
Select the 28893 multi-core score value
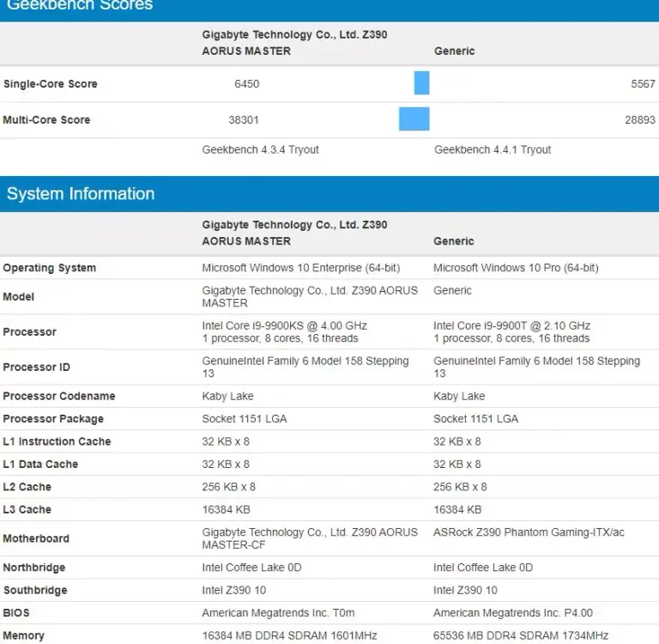click(639, 120)
